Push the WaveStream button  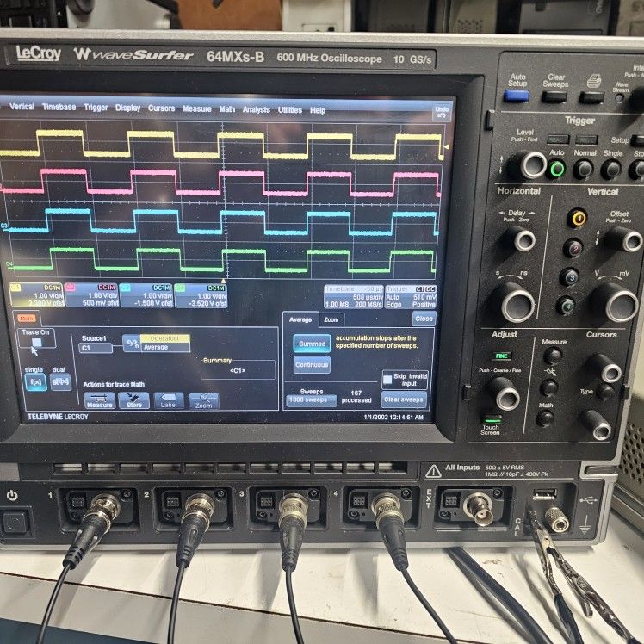click(619, 98)
